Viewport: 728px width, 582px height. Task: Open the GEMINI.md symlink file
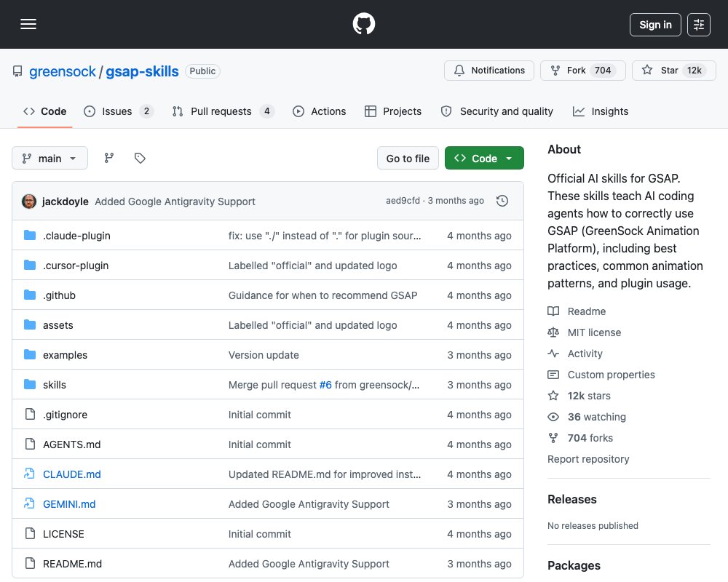point(69,504)
